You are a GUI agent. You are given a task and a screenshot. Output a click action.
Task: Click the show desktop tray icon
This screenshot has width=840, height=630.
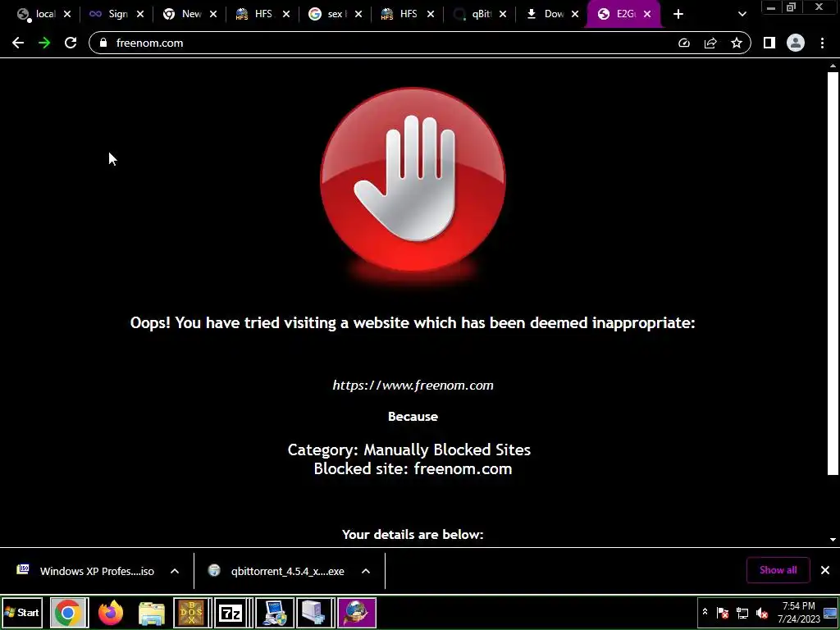pyautogui.click(x=830, y=612)
